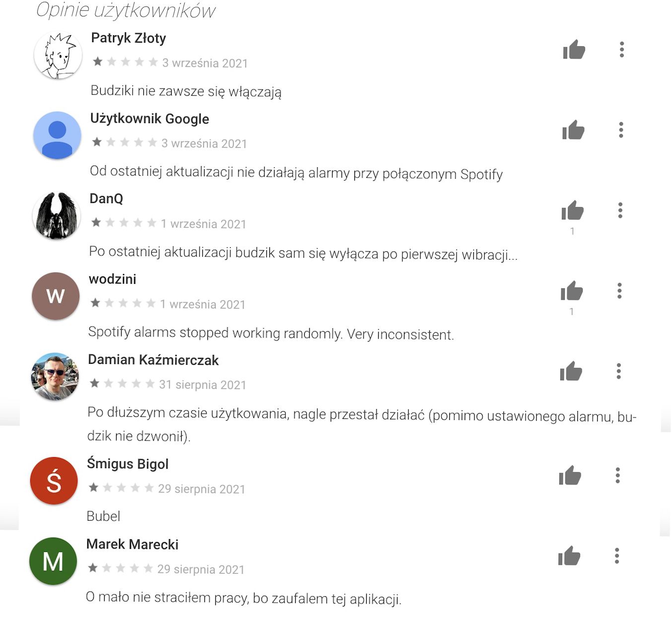Click the name Użytkownik Google
This screenshot has width=672, height=619.
149,119
